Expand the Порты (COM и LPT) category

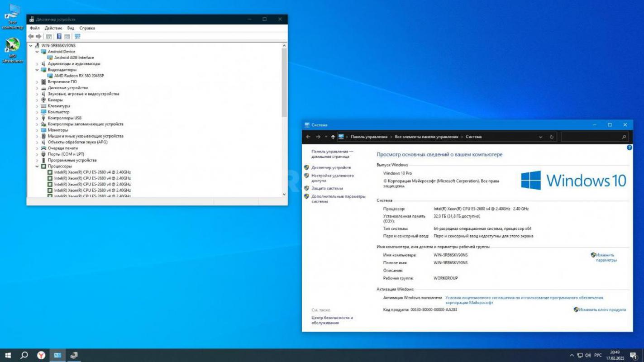click(x=37, y=154)
